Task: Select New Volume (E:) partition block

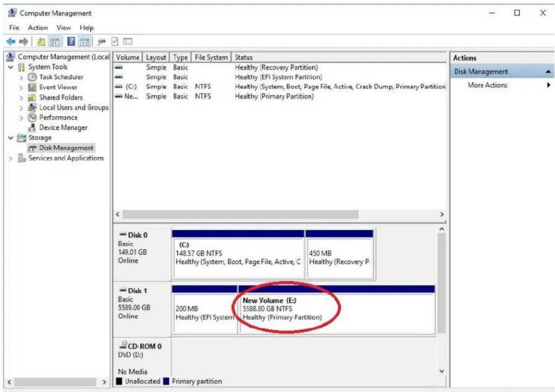Action: [x=337, y=310]
